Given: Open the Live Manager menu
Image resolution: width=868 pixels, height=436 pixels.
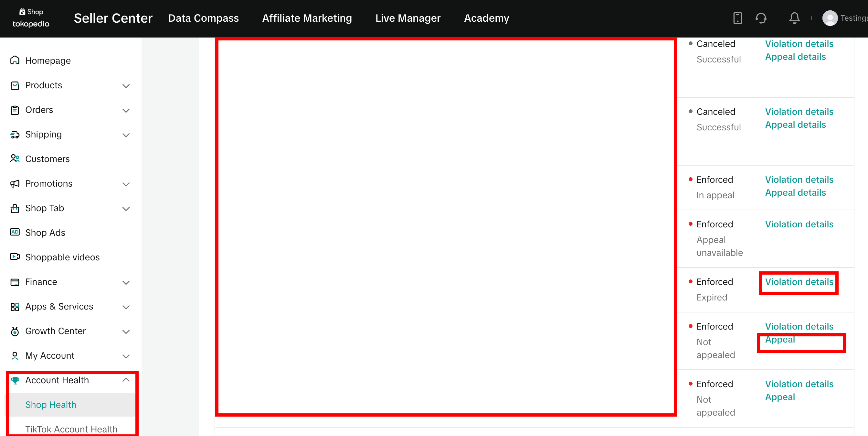Looking at the screenshot, I should 408,18.
